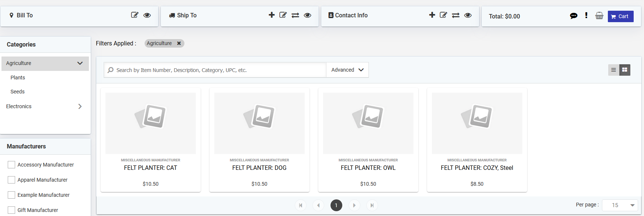This screenshot has height=216, width=644.
Task: Select the Plants subcategory
Action: pyautogui.click(x=18, y=78)
